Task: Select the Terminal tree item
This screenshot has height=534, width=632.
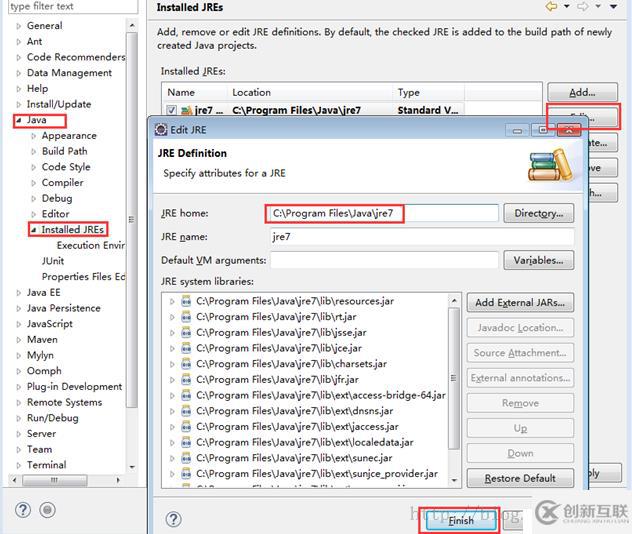Action: [x=46, y=465]
